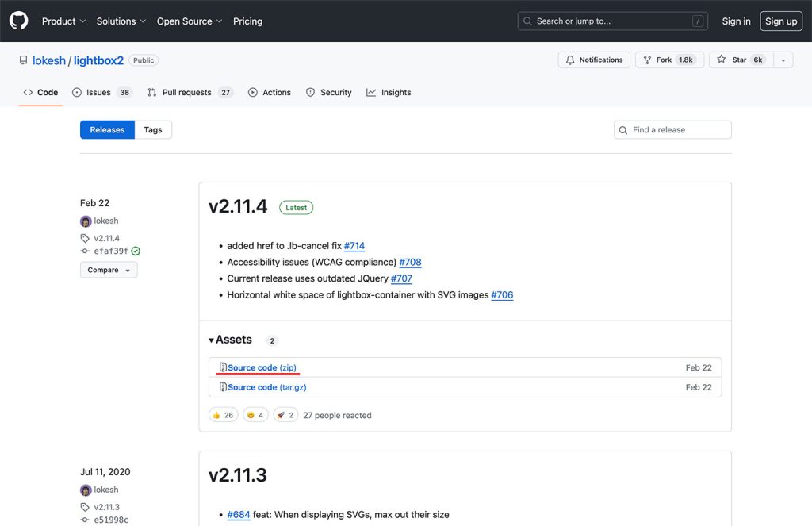Open the Pricing menu item
This screenshot has height=526, width=812.
[x=247, y=21]
